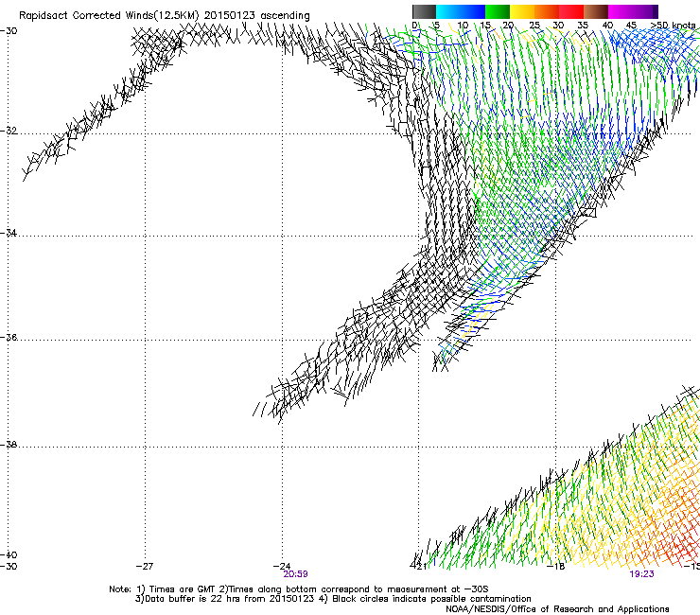Click the '-21' longitude axis label

click(419, 567)
